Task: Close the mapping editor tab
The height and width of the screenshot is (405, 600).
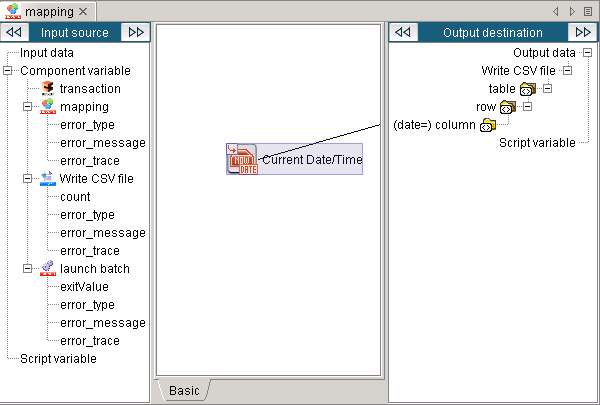Action: pos(83,11)
